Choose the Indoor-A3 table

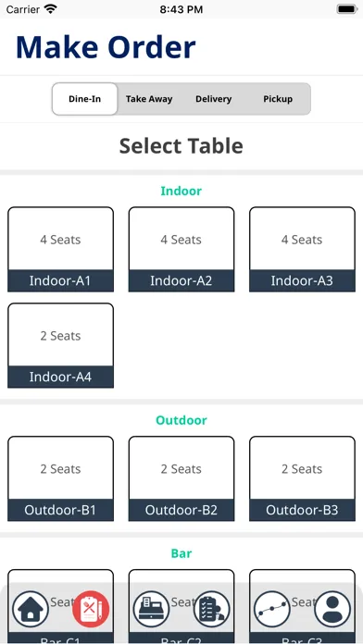tap(302, 249)
